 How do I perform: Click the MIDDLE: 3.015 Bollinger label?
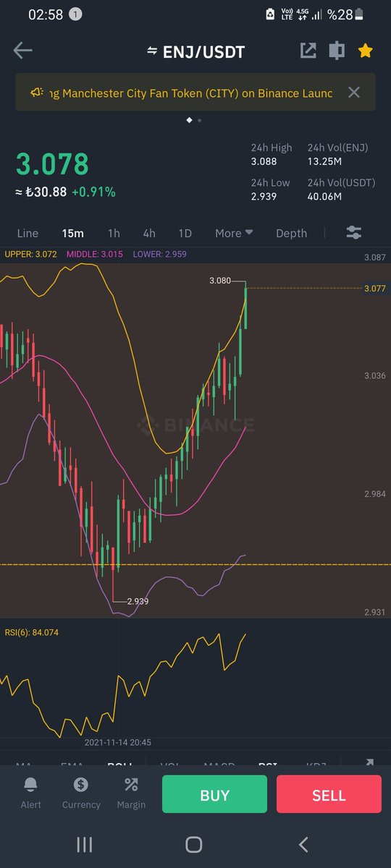(96, 254)
